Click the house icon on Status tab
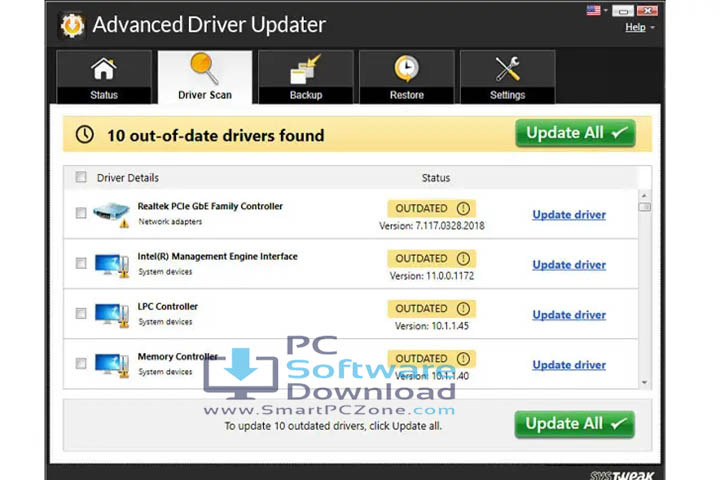This screenshot has width=720, height=480. (x=104, y=69)
